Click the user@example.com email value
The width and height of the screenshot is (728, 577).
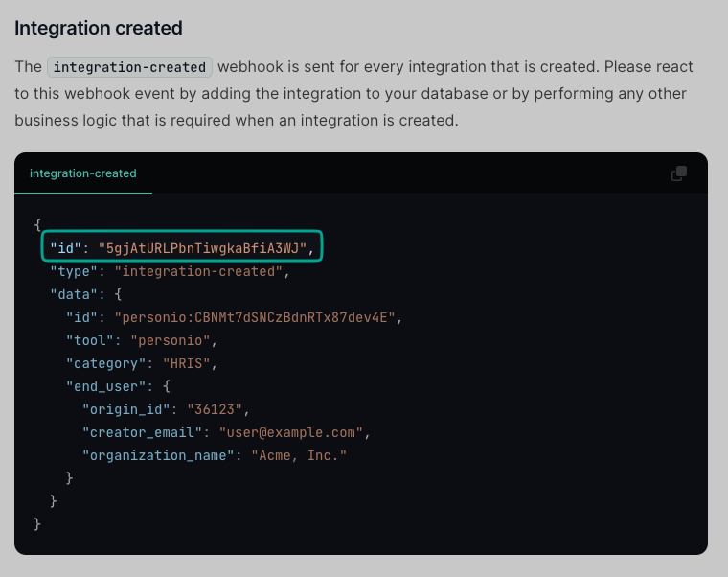(290, 432)
